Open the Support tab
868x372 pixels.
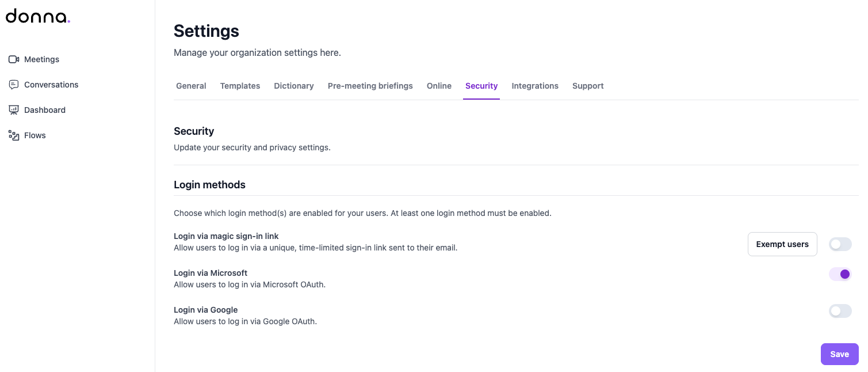(588, 86)
